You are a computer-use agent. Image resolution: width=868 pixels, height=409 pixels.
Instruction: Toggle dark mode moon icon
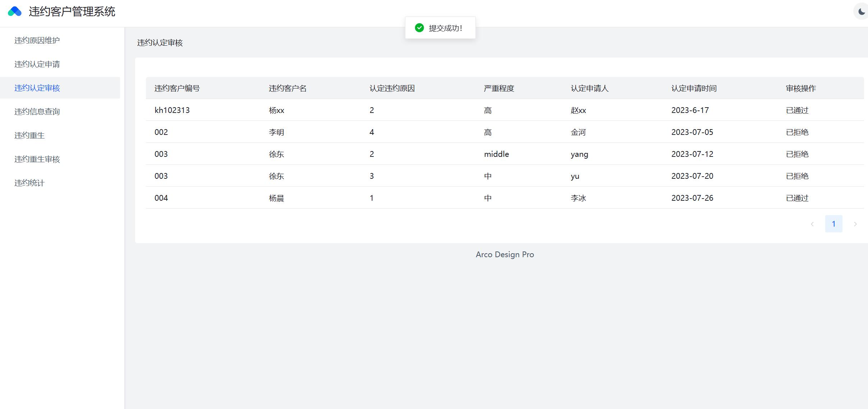[x=862, y=12]
